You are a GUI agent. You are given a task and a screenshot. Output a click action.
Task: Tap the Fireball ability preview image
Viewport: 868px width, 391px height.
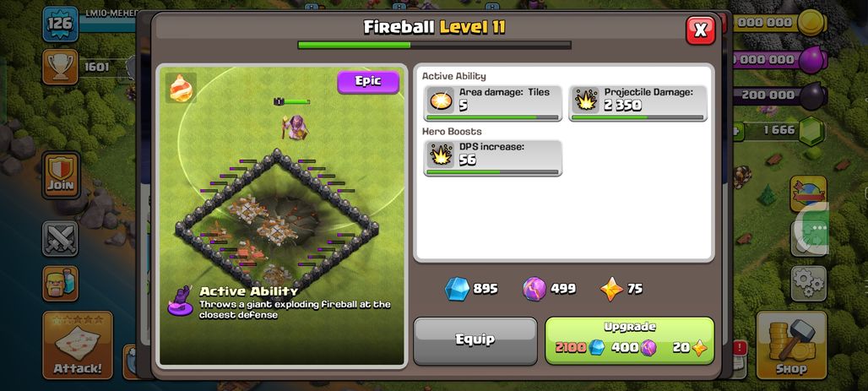pyautogui.click(x=282, y=215)
